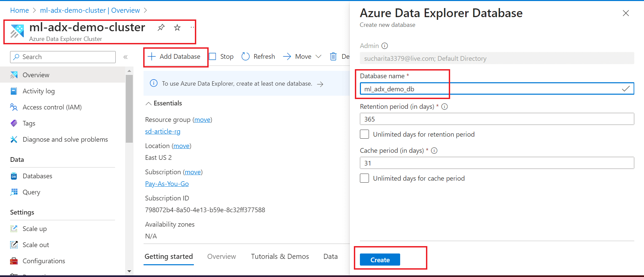644x277 pixels.
Task: Collapse the Essentials section
Action: pos(148,103)
